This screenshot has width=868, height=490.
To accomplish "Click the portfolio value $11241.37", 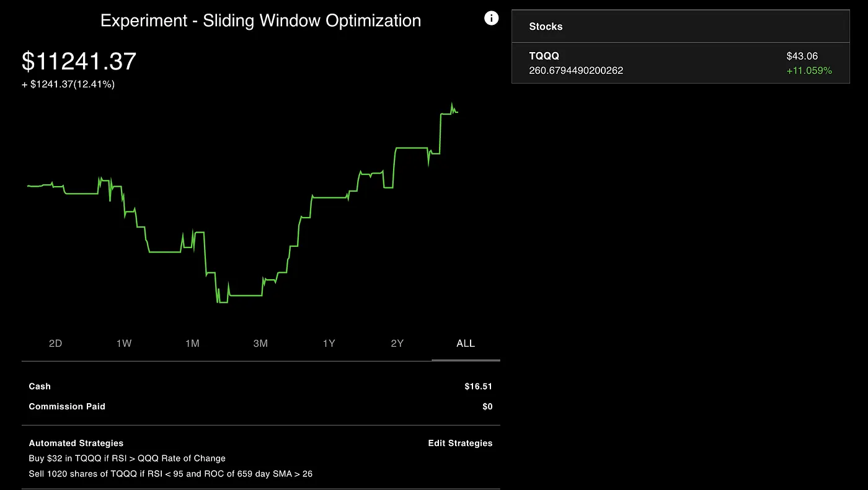I will point(79,61).
